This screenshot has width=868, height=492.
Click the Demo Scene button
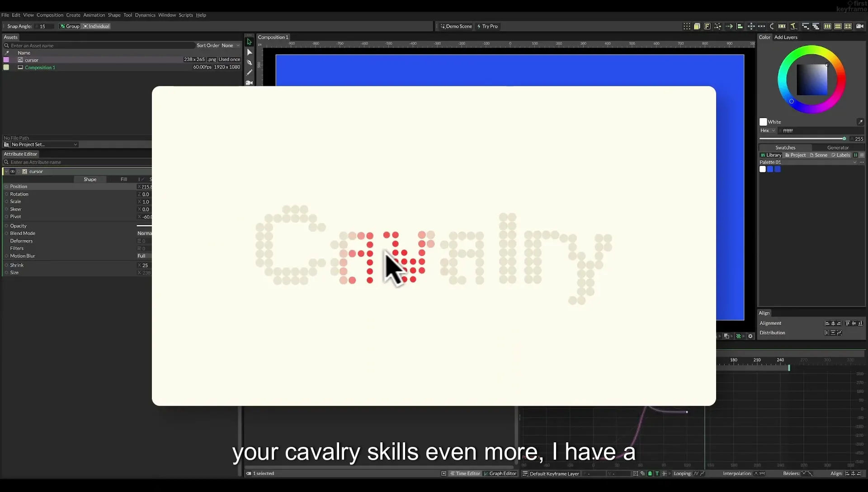coord(456,26)
